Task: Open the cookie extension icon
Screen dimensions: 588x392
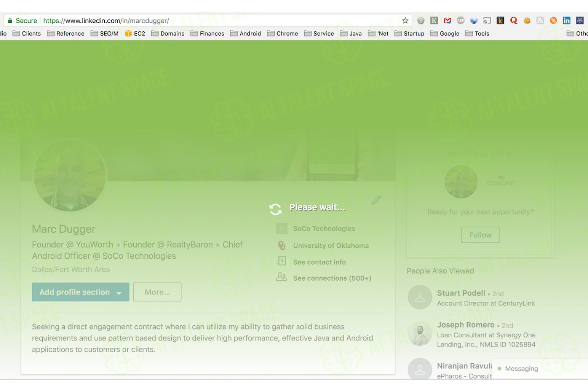Action: [527, 20]
